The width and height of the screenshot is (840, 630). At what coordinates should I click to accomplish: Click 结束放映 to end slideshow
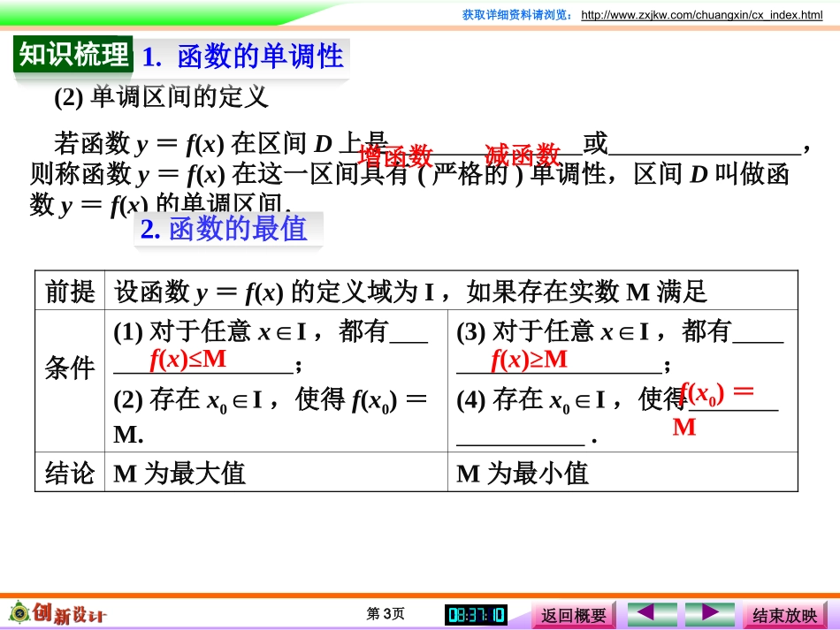784,615
